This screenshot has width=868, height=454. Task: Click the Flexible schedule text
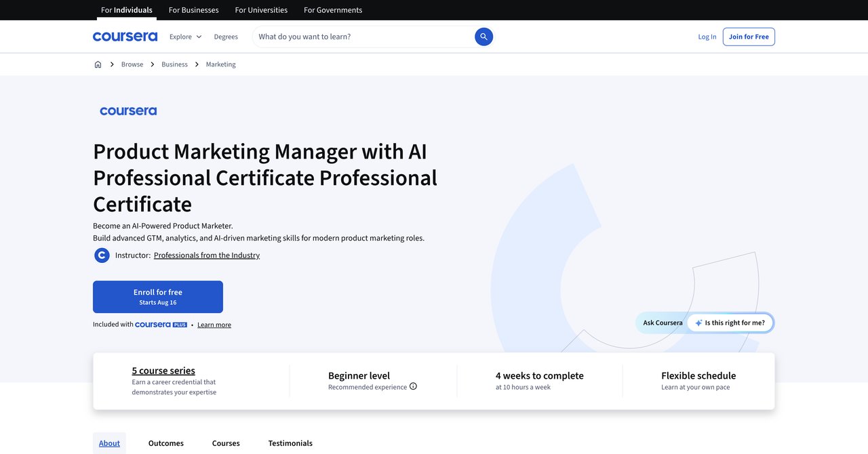pyautogui.click(x=698, y=375)
